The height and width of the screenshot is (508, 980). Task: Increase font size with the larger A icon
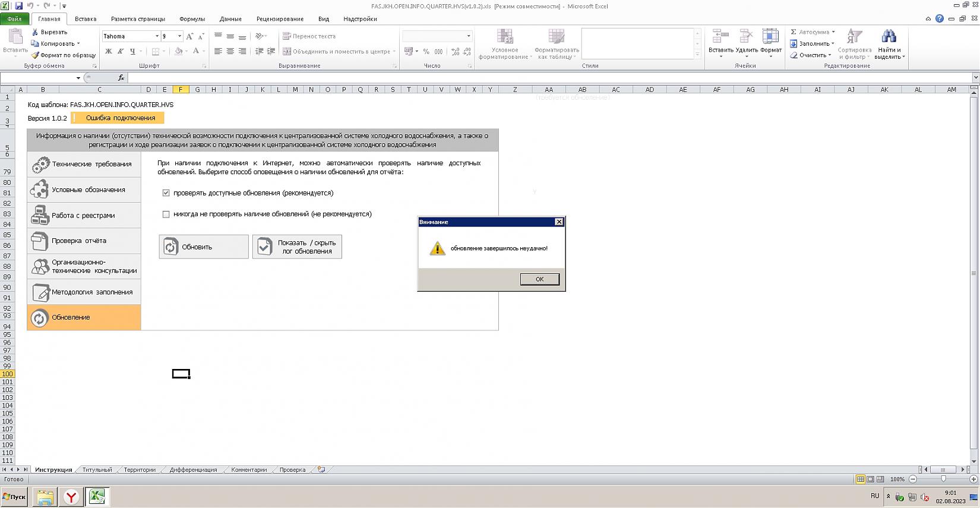point(189,36)
